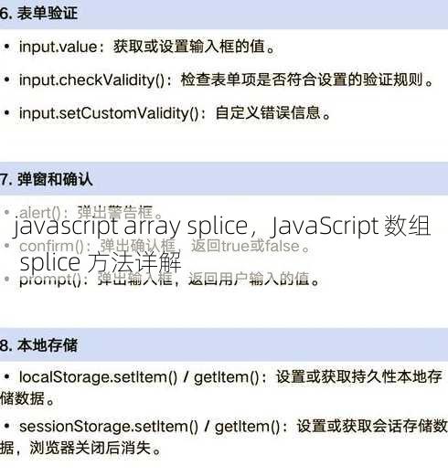Viewport: 448px width, 476px height.
Task: Select the heading "7. 弹窗和确认"
Action: tap(46, 179)
